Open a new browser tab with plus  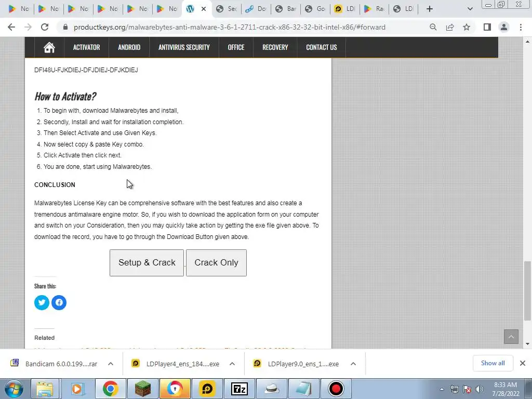click(430, 9)
